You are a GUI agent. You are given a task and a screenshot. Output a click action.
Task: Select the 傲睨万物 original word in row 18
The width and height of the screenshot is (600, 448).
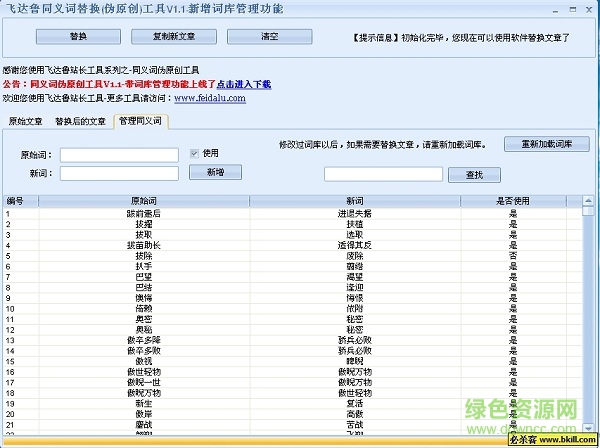point(144,393)
